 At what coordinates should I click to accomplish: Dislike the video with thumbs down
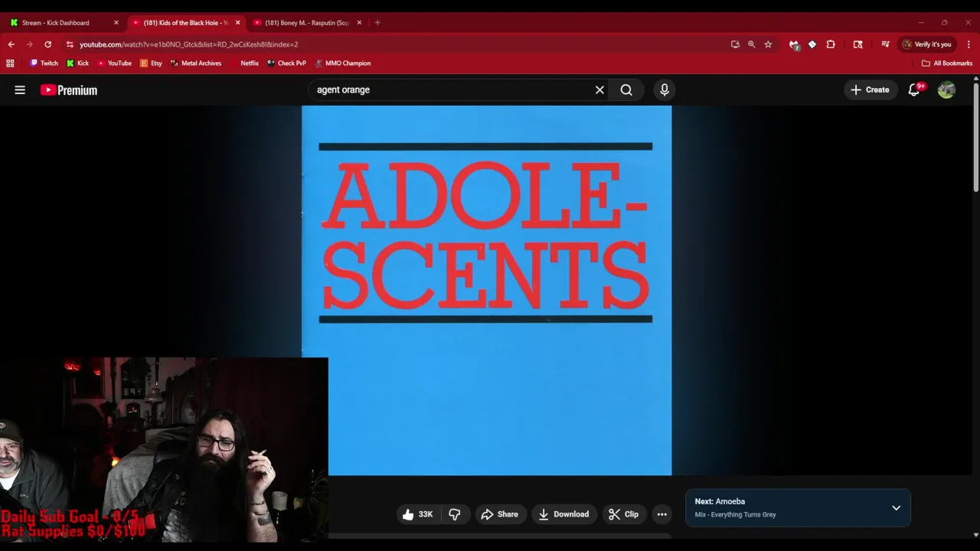coord(454,514)
